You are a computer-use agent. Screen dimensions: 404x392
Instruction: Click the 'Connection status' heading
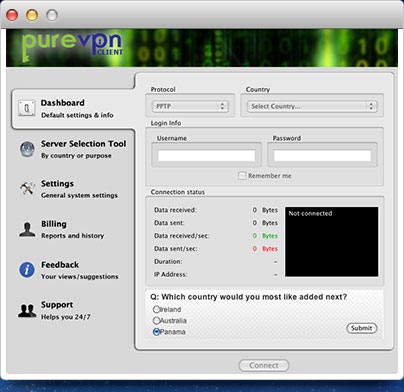pyautogui.click(x=178, y=192)
